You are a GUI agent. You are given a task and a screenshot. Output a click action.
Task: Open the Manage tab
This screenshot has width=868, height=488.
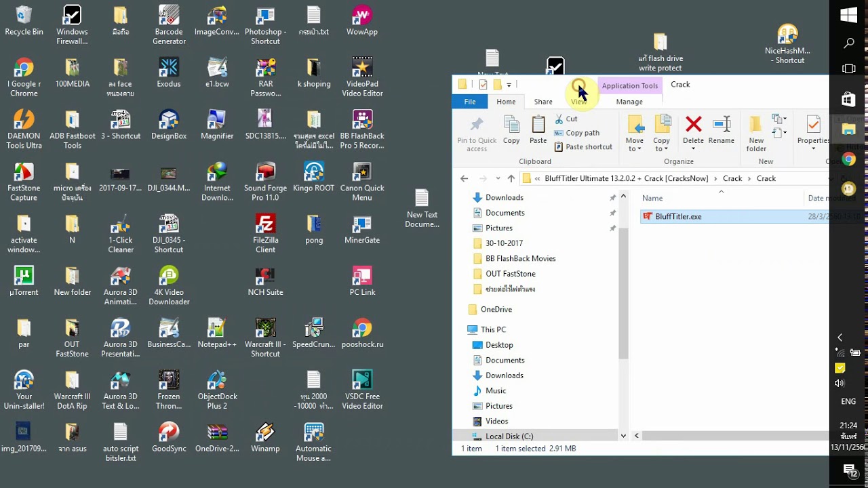[629, 102]
